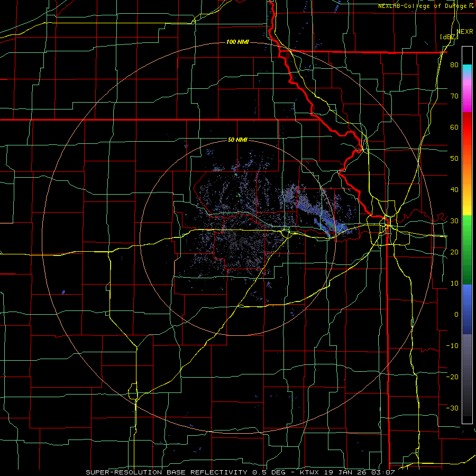Click the reflectivity color scale bar

pyautogui.click(x=467, y=235)
